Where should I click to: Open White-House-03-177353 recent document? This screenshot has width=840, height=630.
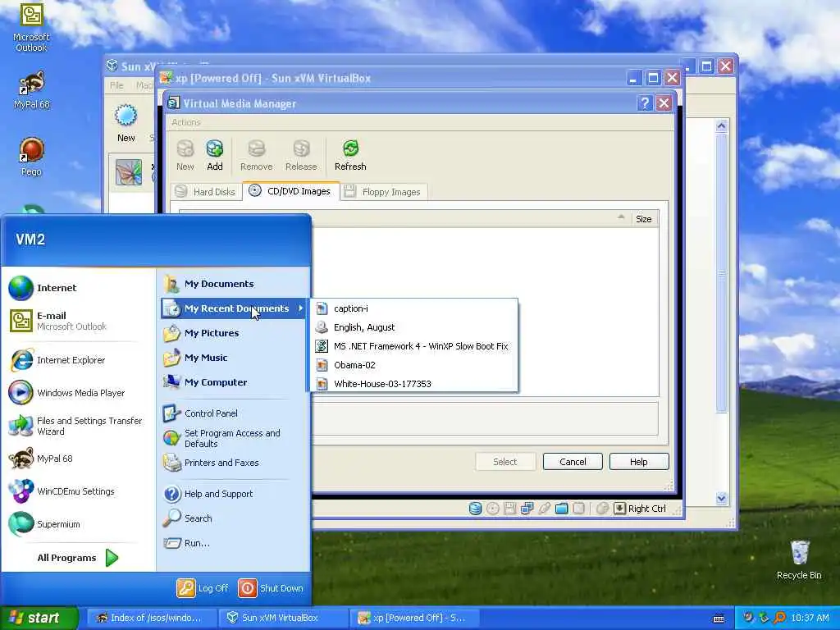click(414, 384)
